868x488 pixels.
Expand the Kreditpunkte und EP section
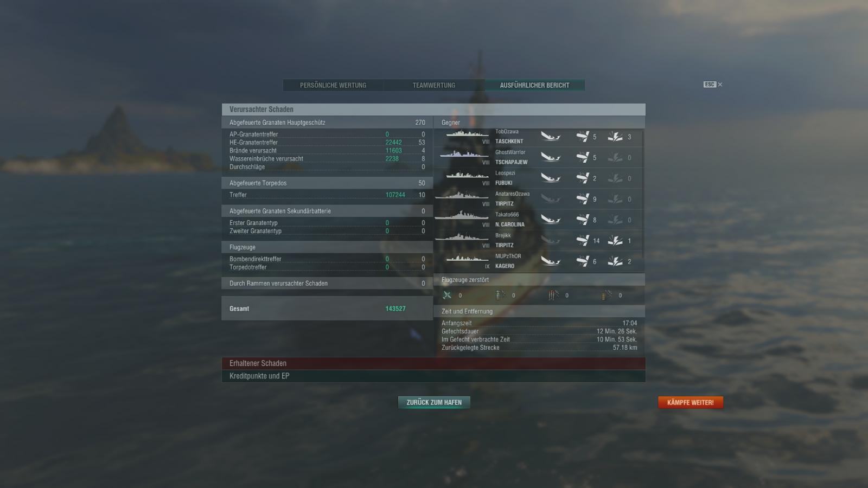(x=433, y=376)
